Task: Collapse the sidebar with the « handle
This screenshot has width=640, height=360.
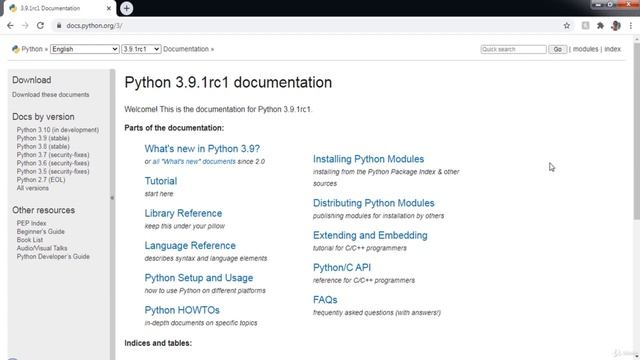Action: pyautogui.click(x=112, y=198)
